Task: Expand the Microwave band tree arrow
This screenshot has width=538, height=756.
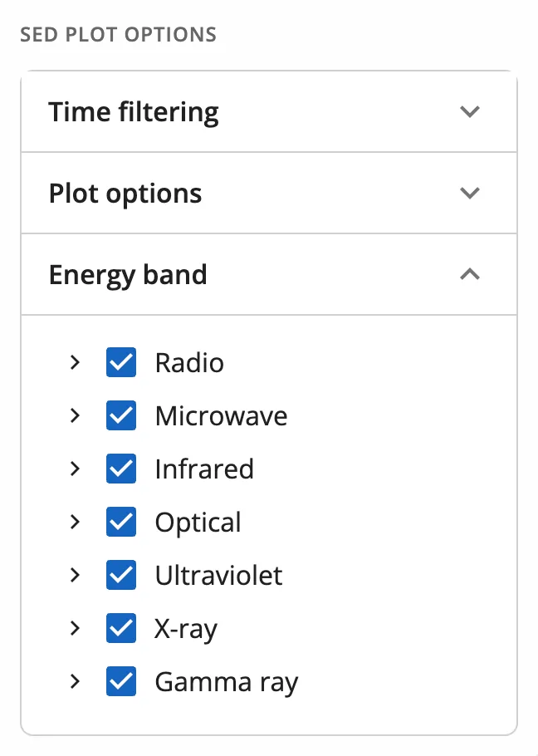Action: coord(75,415)
